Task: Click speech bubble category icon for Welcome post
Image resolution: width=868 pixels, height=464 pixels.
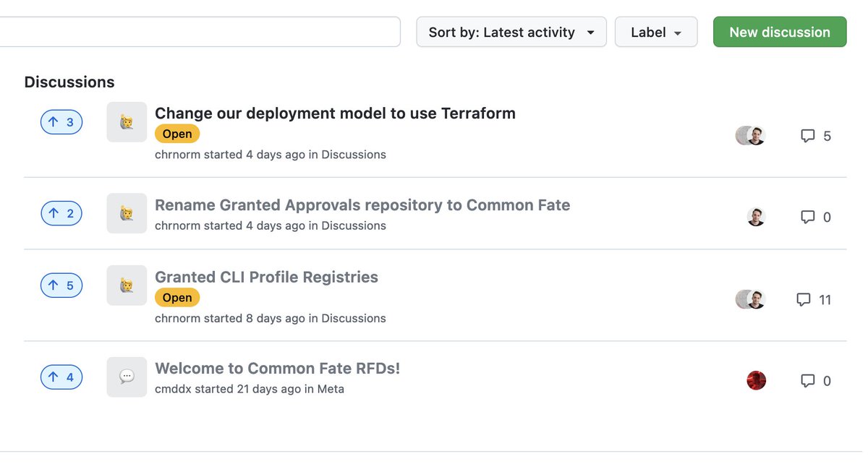Action: tap(127, 377)
